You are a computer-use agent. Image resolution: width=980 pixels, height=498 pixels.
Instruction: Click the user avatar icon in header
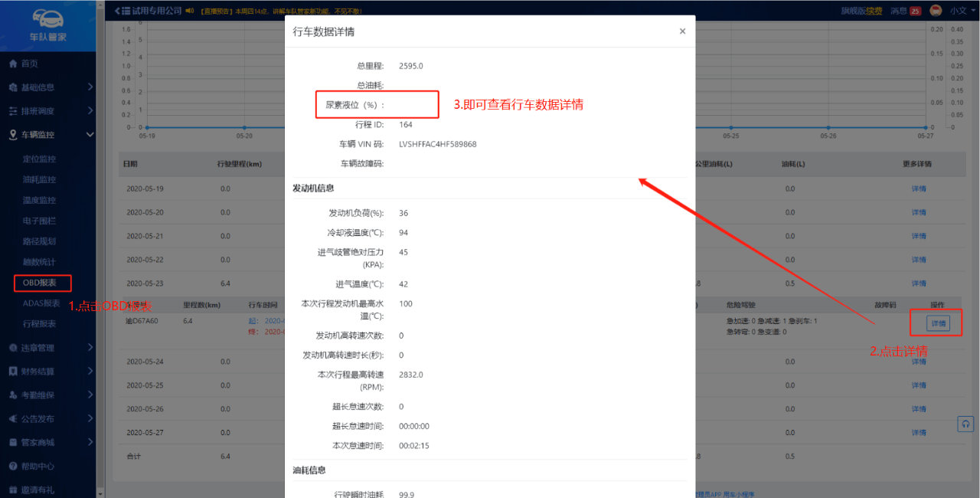936,11
